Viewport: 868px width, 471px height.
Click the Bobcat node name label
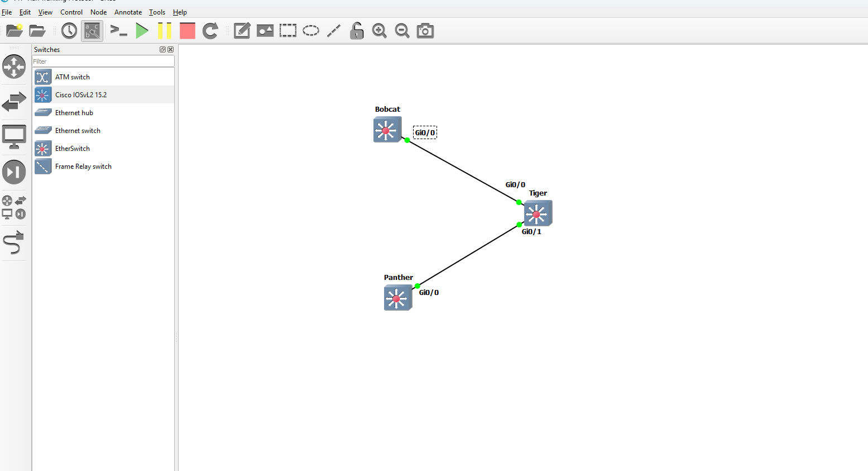click(387, 109)
